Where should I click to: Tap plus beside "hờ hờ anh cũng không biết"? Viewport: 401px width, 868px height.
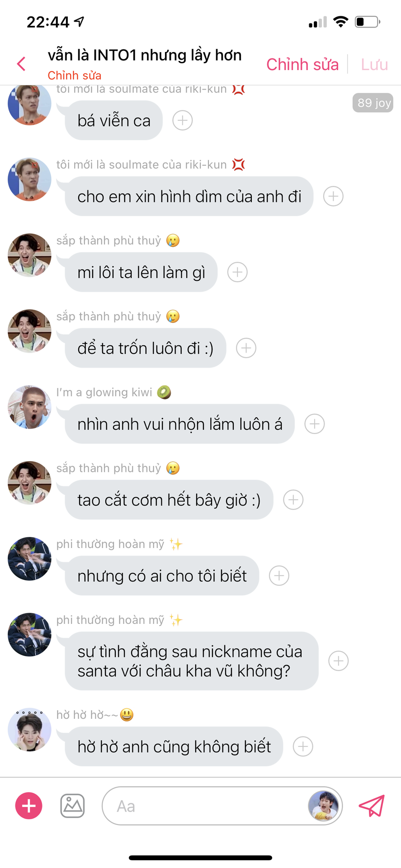pyautogui.click(x=303, y=746)
